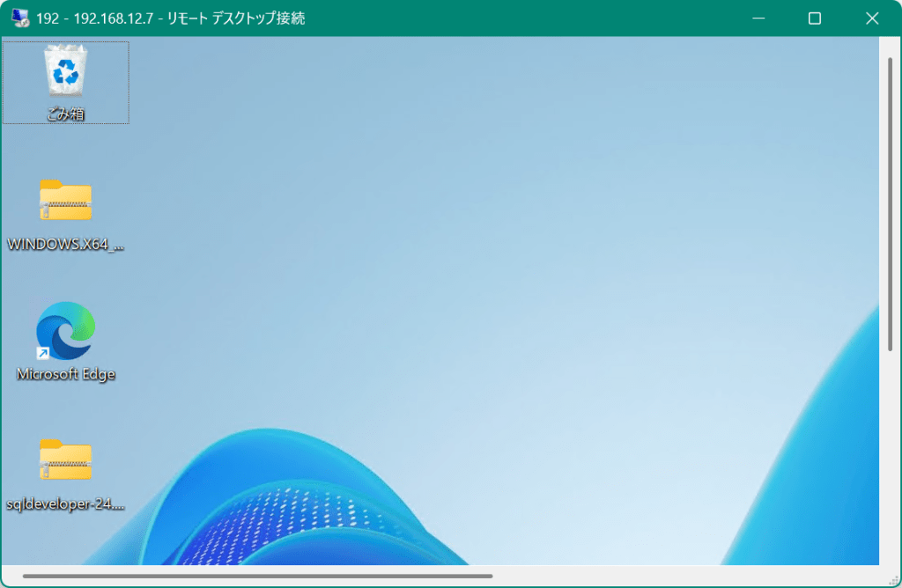
Task: Maximize the Remote Desktop connection window
Action: pos(815,18)
